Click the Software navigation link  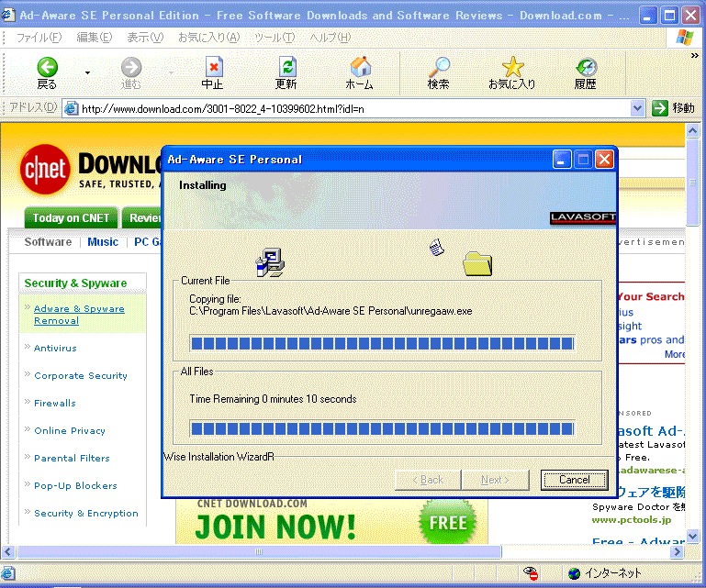click(48, 242)
